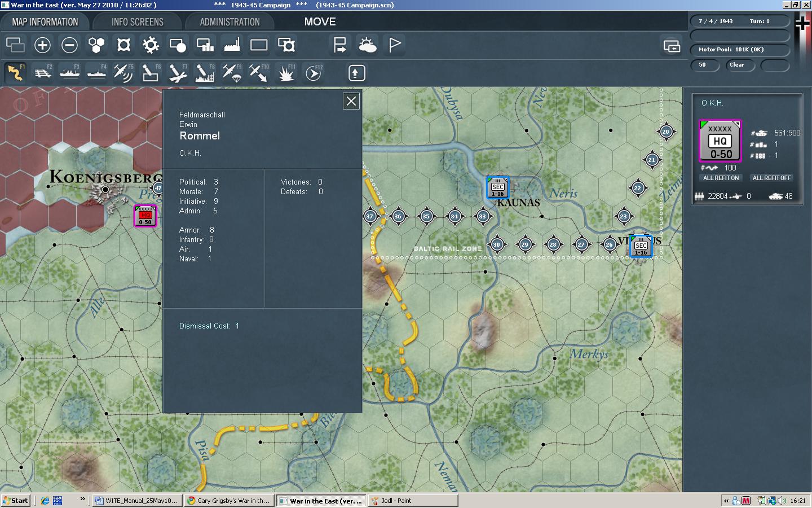Screen dimensions: 812x508
Task: Click the factory icon in the toolbar
Action: pyautogui.click(x=232, y=45)
